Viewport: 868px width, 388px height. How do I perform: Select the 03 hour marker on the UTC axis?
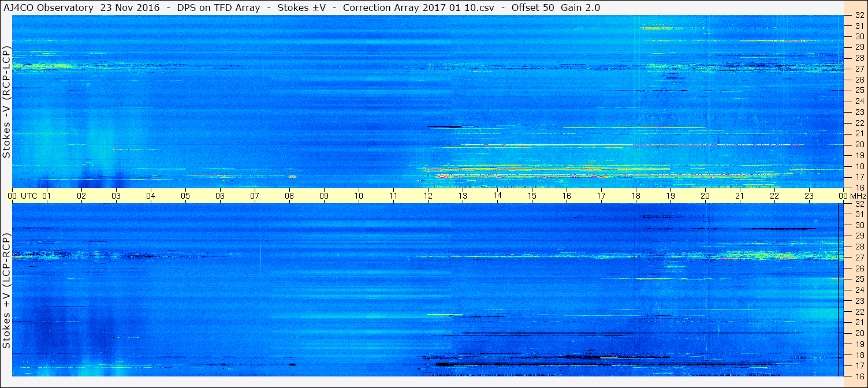[x=116, y=196]
